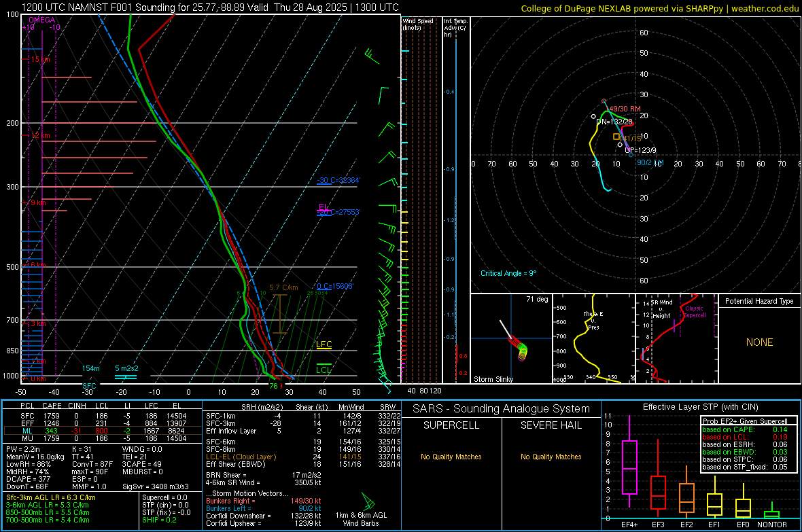Screen dimensions: 802x532
Task: Click the STP (cin) = 0.0 value
Action: pyautogui.click(x=165, y=505)
